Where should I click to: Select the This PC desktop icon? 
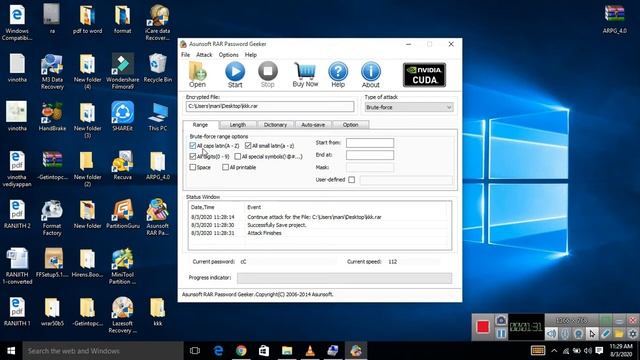pyautogui.click(x=158, y=117)
